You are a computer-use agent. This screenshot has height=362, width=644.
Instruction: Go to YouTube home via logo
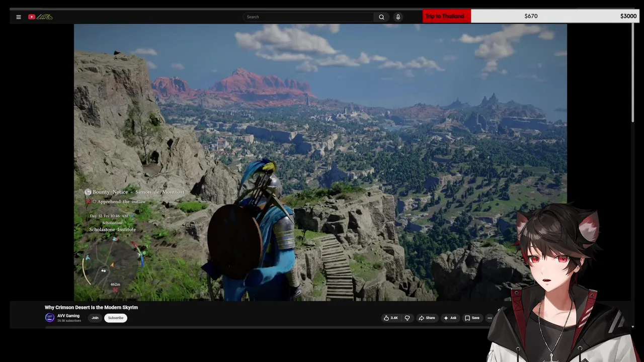[x=40, y=17]
